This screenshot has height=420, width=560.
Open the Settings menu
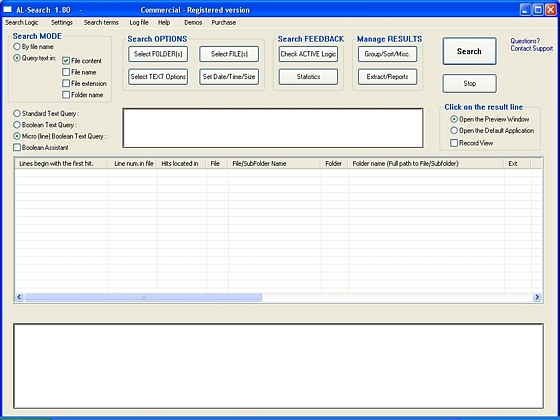coord(62,22)
